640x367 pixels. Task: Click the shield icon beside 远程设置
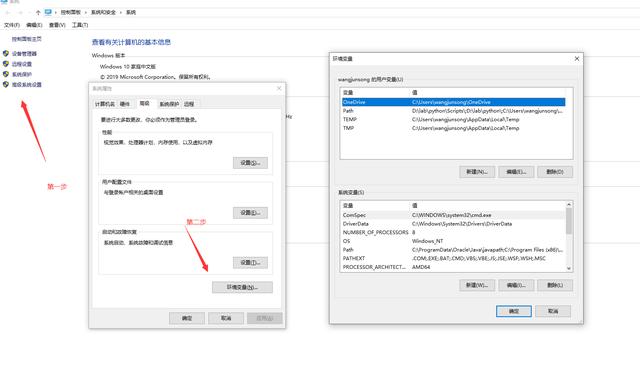click(6, 64)
